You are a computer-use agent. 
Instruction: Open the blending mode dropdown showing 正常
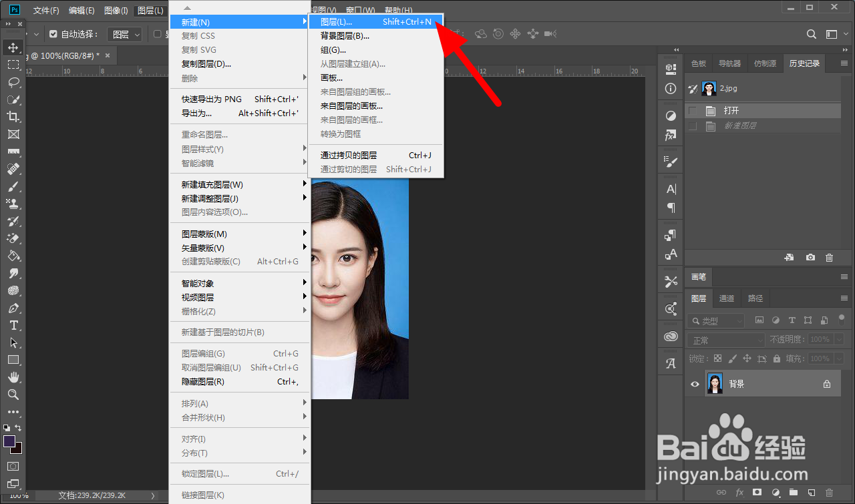[725, 339]
